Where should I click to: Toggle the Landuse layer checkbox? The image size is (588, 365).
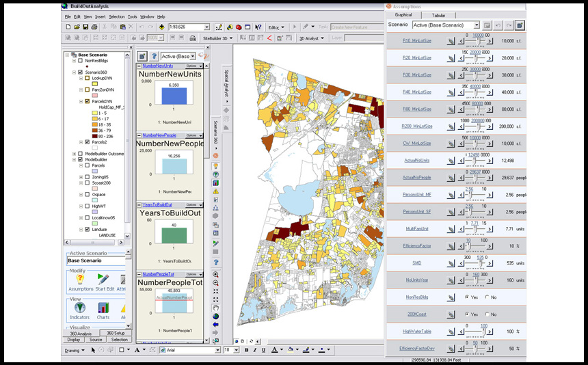pos(88,229)
